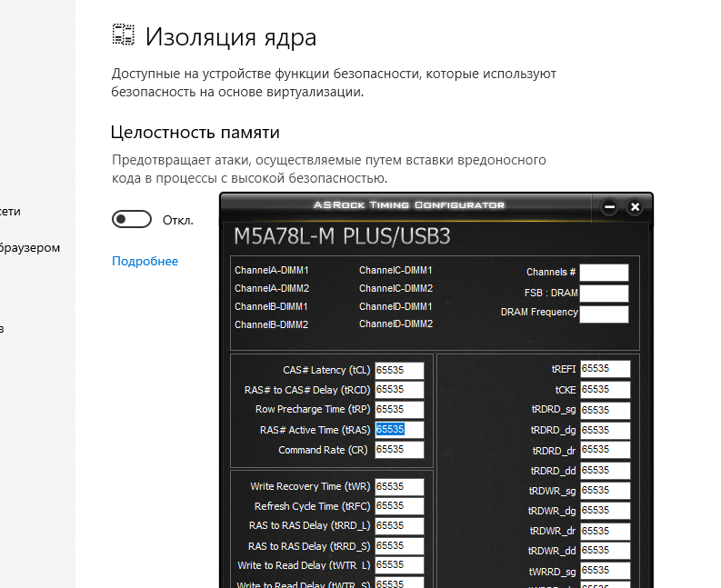Open the Подробнее link
Screen dimensions: 721x588
pyautogui.click(x=145, y=261)
